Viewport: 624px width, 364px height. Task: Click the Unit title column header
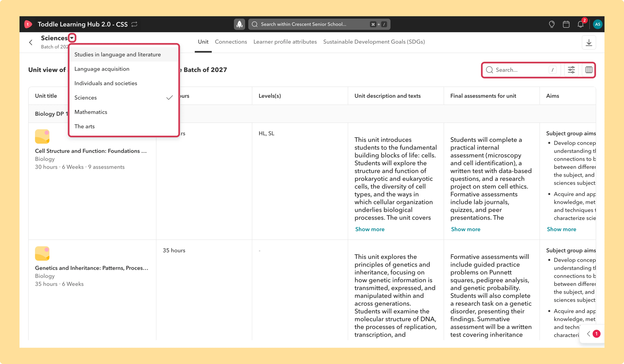coord(46,96)
